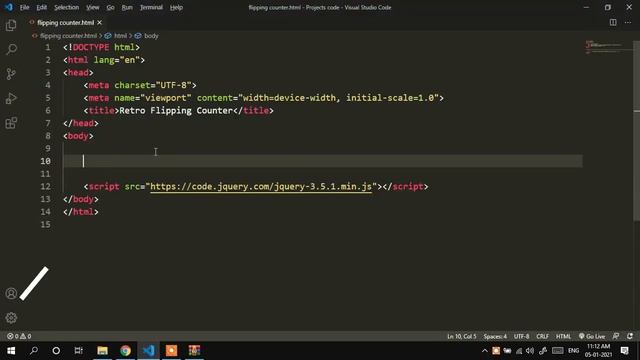Show errors and warnings in status bar

(19, 336)
